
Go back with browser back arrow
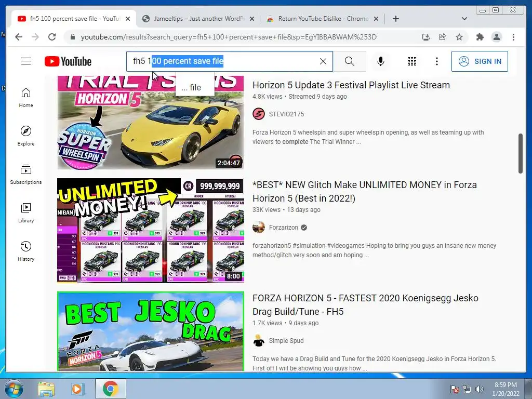point(19,37)
